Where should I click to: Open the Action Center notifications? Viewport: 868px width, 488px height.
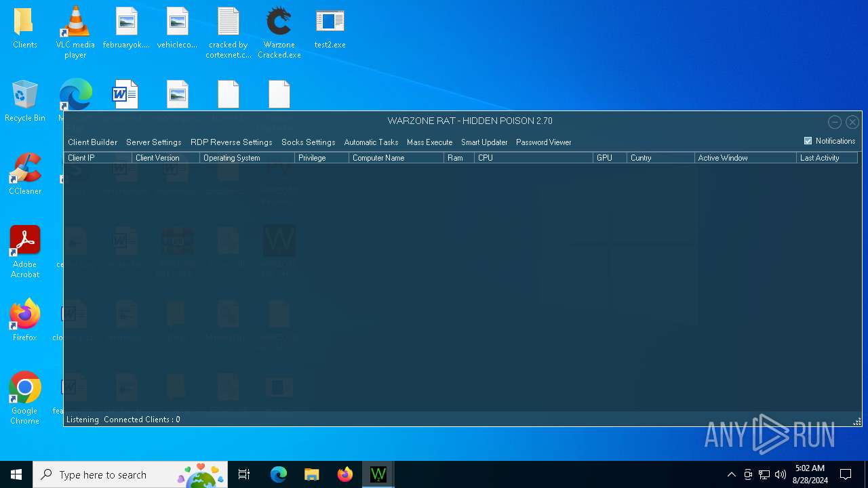(846, 474)
